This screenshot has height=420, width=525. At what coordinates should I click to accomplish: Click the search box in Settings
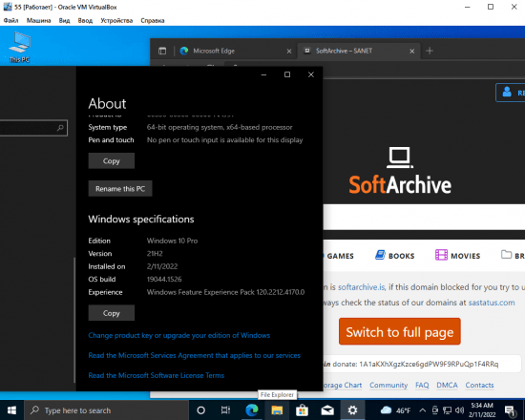(x=32, y=128)
